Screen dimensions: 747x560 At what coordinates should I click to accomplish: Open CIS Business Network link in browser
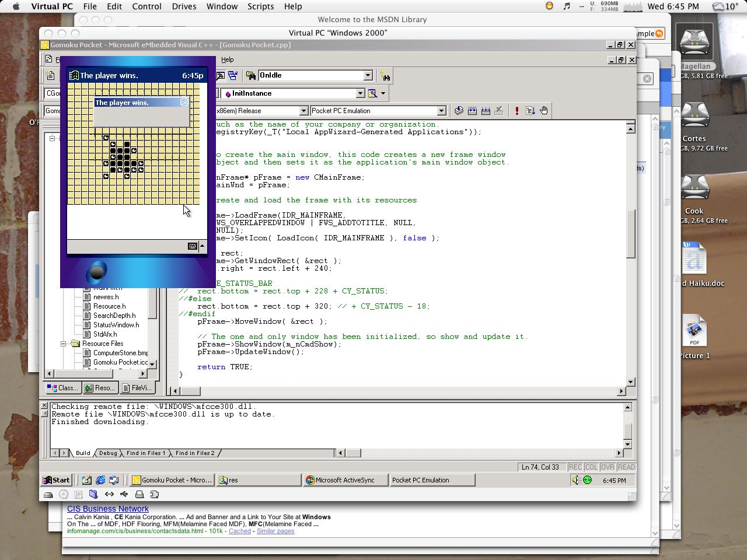[107, 509]
